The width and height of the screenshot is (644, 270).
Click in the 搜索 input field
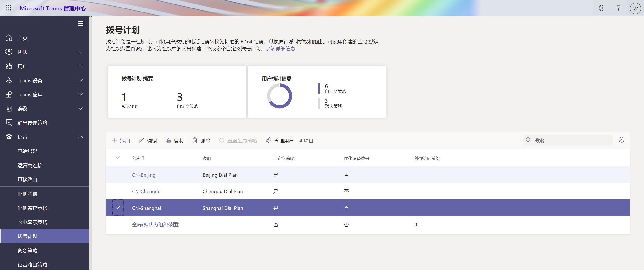(568, 140)
